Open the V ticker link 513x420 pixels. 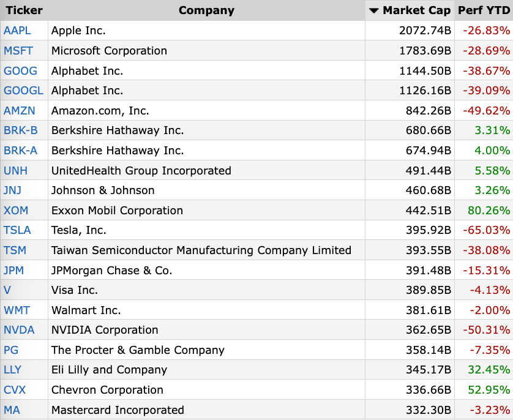[7, 290]
